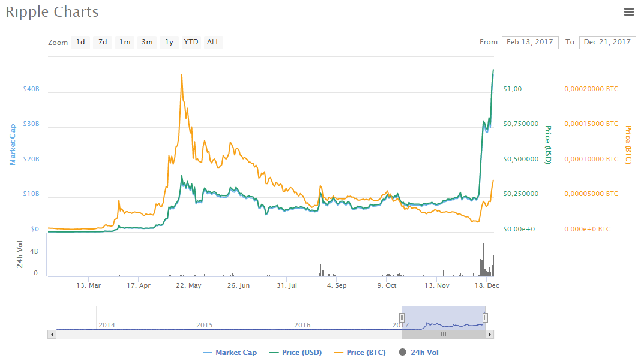Click the navigator left range handle
The width and height of the screenshot is (644, 361).
[402, 317]
